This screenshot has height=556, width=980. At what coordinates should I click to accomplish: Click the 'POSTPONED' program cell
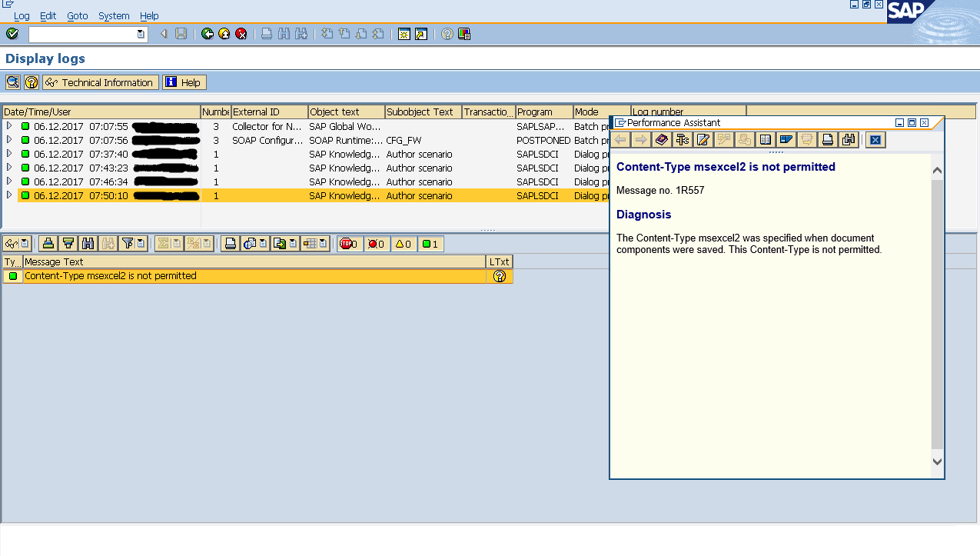point(543,140)
